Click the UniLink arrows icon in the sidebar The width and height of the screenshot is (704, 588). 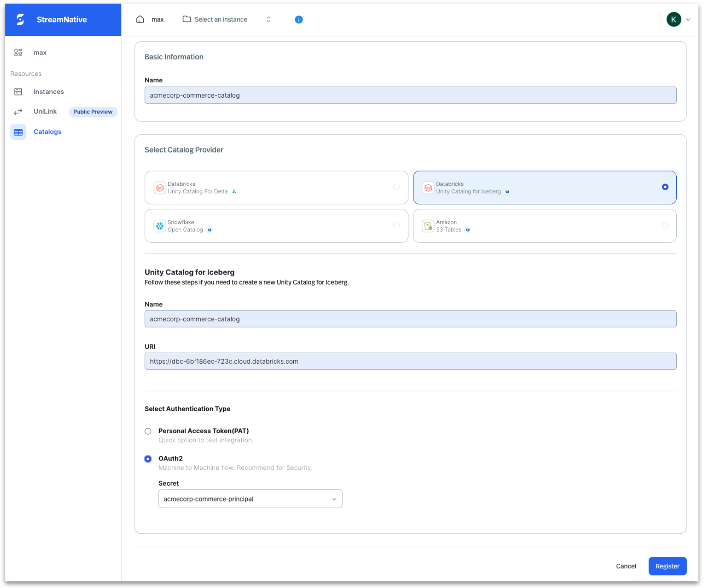click(18, 112)
